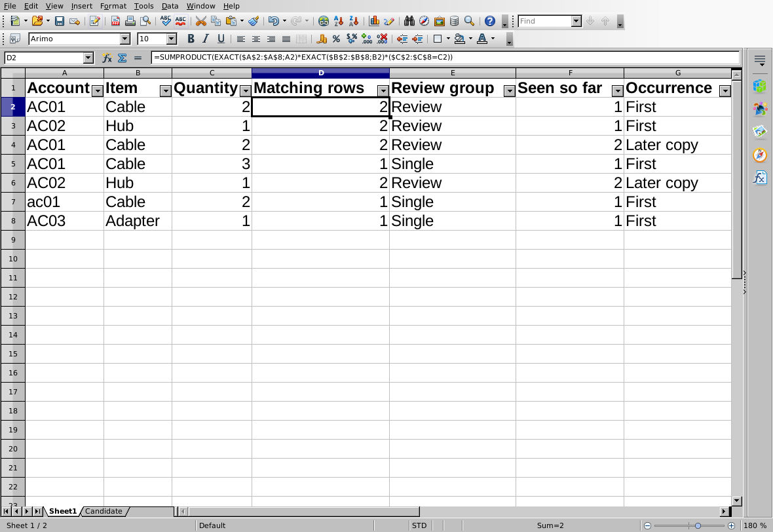Viewport: 773px width, 532px height.
Task: Sort ascending A to Z
Action: coord(339,21)
